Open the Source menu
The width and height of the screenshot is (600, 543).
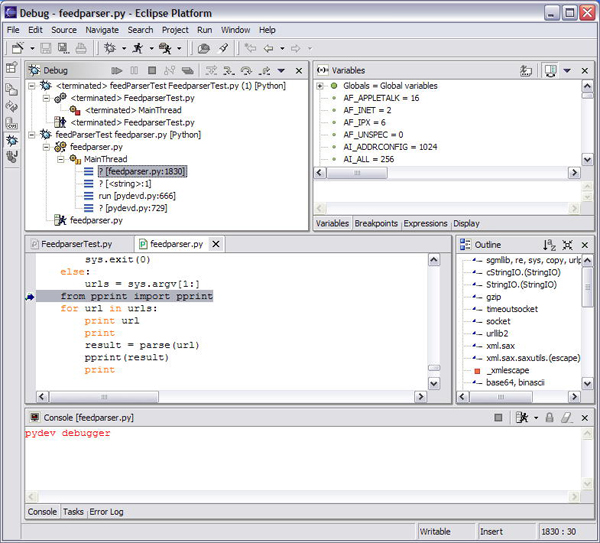pos(64,30)
